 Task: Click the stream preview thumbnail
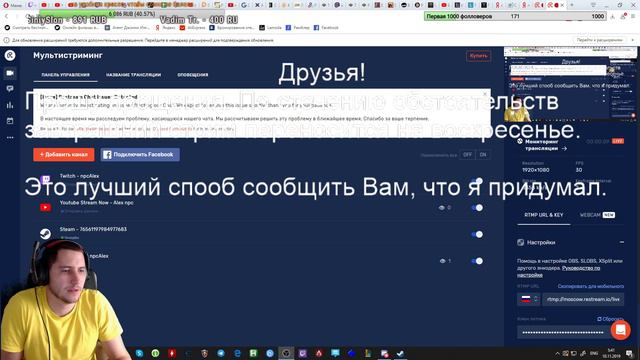[x=570, y=84]
